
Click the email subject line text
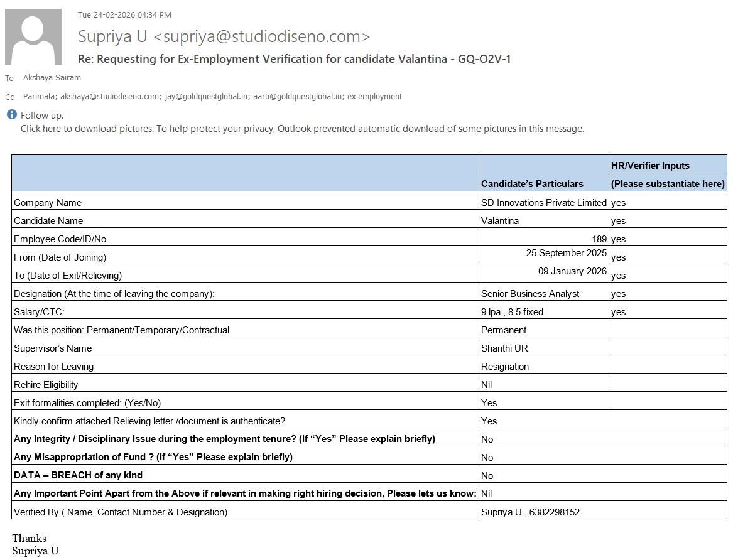pos(294,59)
